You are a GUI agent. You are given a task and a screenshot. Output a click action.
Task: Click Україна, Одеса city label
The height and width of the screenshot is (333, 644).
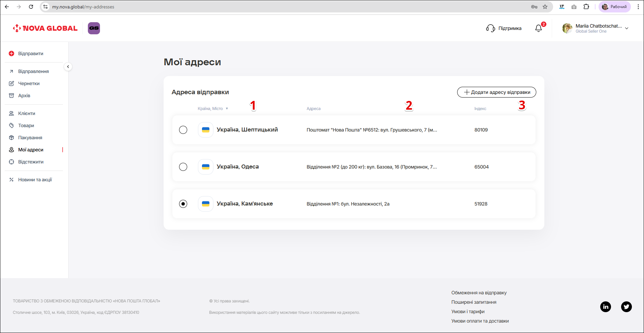pos(238,167)
